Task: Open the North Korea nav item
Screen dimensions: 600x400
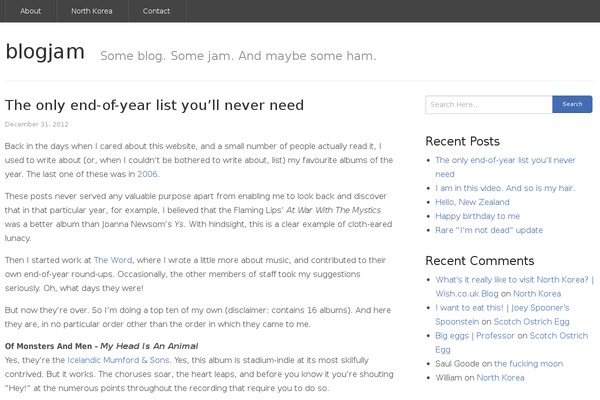Action: (92, 11)
